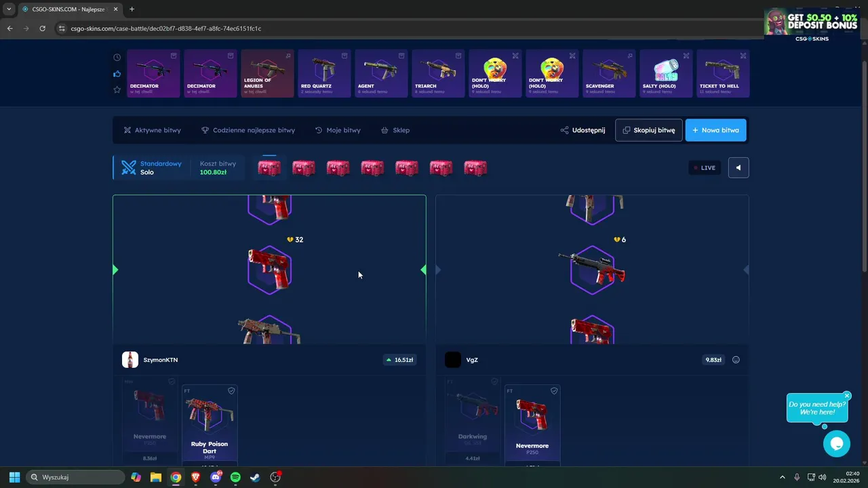Focus the browser address bar
Image resolution: width=868 pixels, height=488 pixels.
(x=407, y=28)
